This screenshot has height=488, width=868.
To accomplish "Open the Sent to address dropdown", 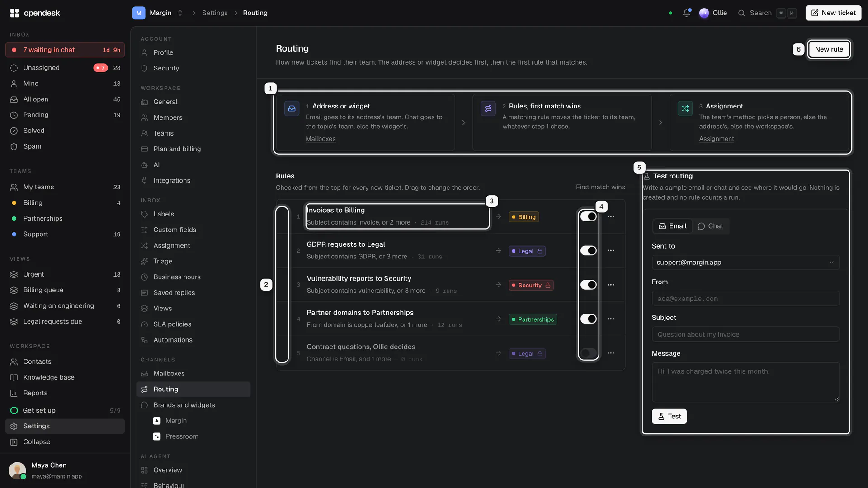I will [745, 263].
